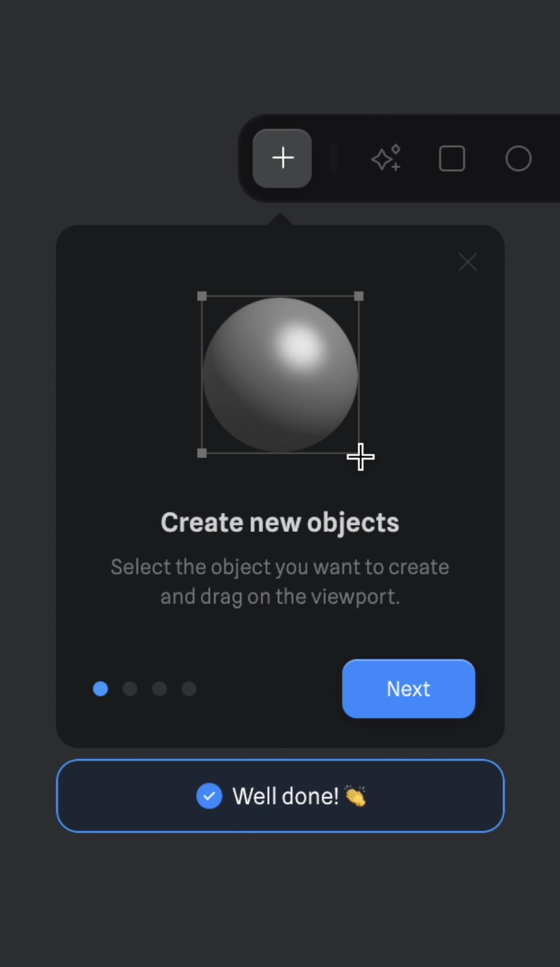Open the AI sparkle generate tool

coord(386,158)
